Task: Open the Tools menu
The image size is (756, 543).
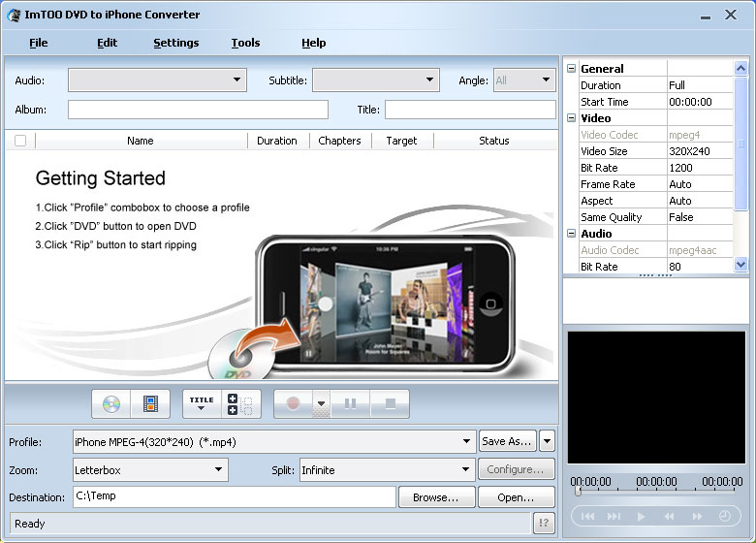Action: pyautogui.click(x=245, y=43)
